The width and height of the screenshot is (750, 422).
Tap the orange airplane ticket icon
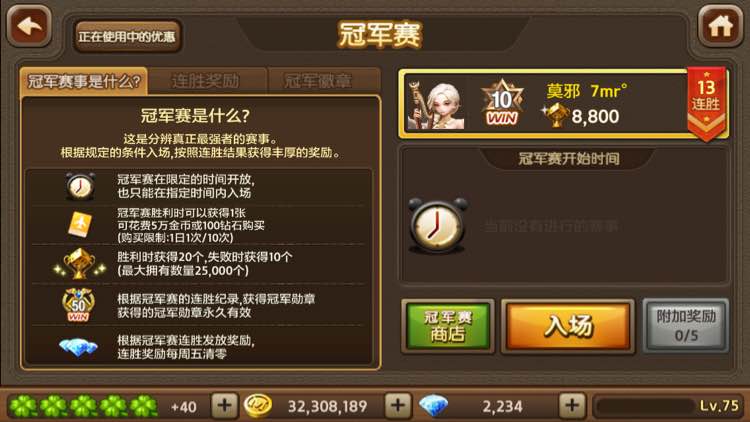click(x=80, y=224)
